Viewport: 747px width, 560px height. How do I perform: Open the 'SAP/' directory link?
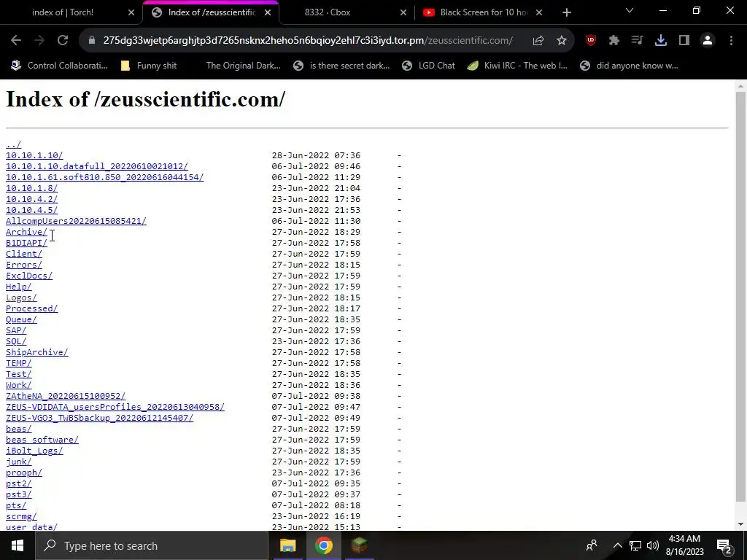point(16,330)
